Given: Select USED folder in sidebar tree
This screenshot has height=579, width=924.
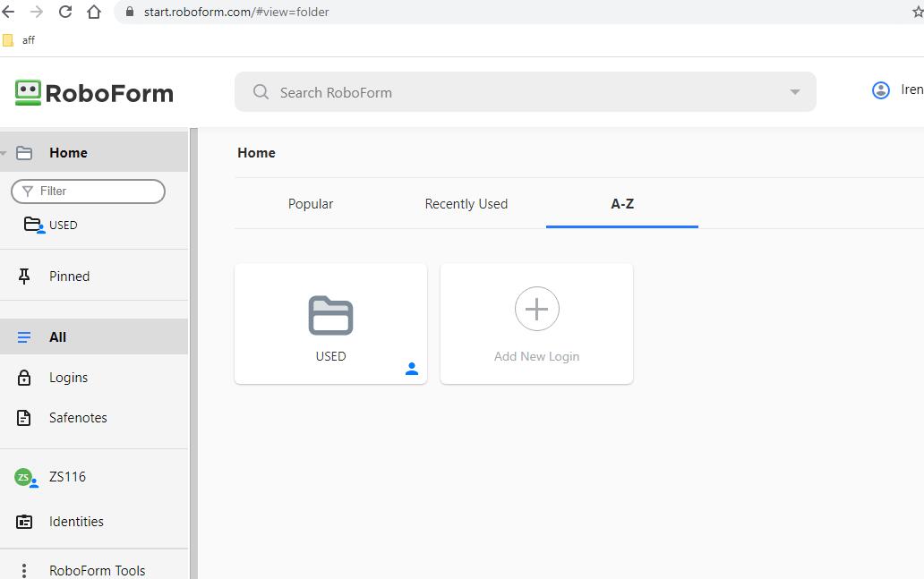Looking at the screenshot, I should pos(62,226).
